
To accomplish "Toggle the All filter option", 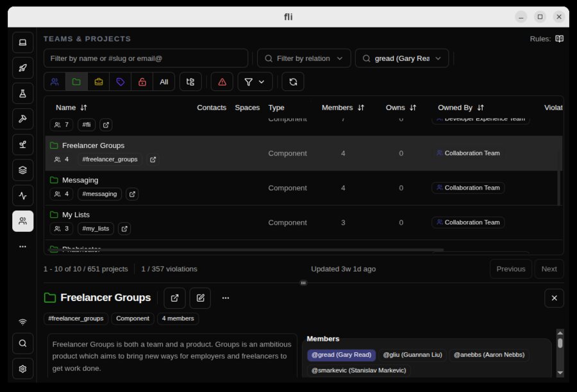I will tap(163, 81).
